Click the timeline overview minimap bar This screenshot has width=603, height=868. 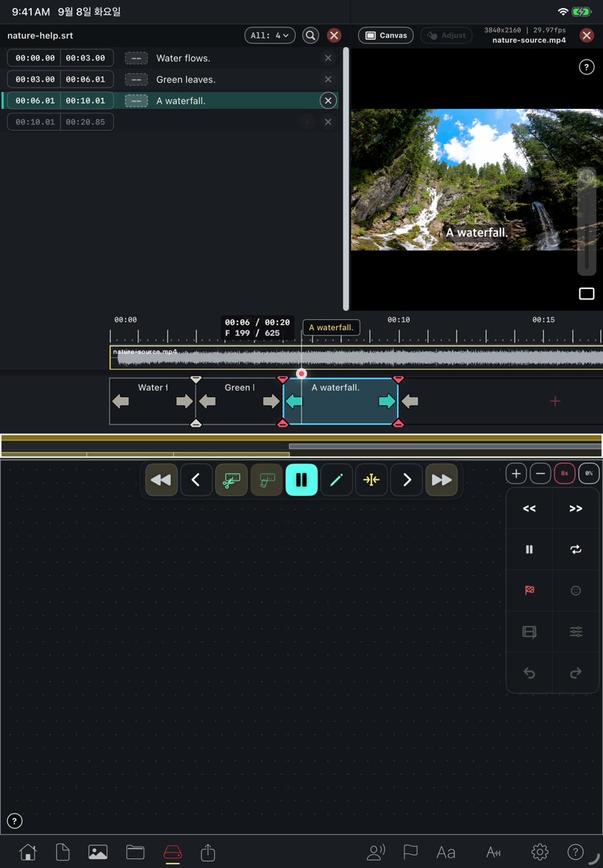pyautogui.click(x=301, y=446)
